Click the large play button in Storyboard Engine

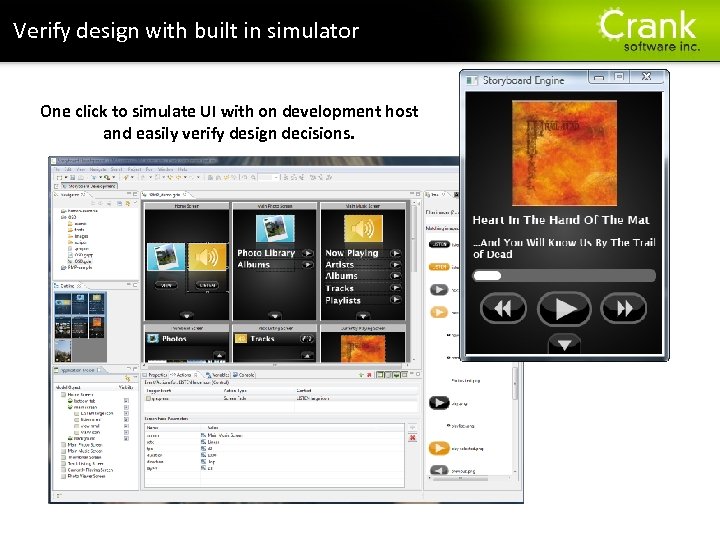(564, 309)
